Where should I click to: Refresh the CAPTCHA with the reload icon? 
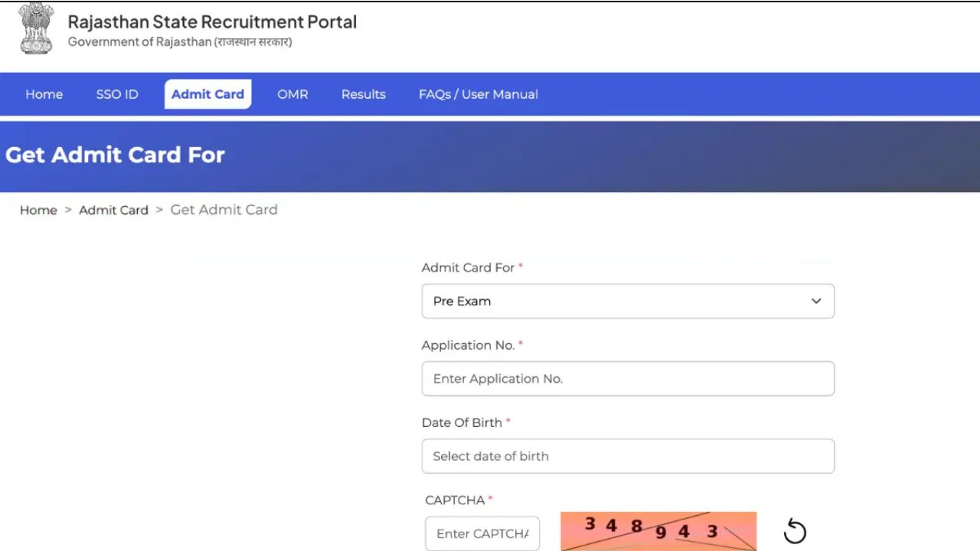click(x=795, y=531)
